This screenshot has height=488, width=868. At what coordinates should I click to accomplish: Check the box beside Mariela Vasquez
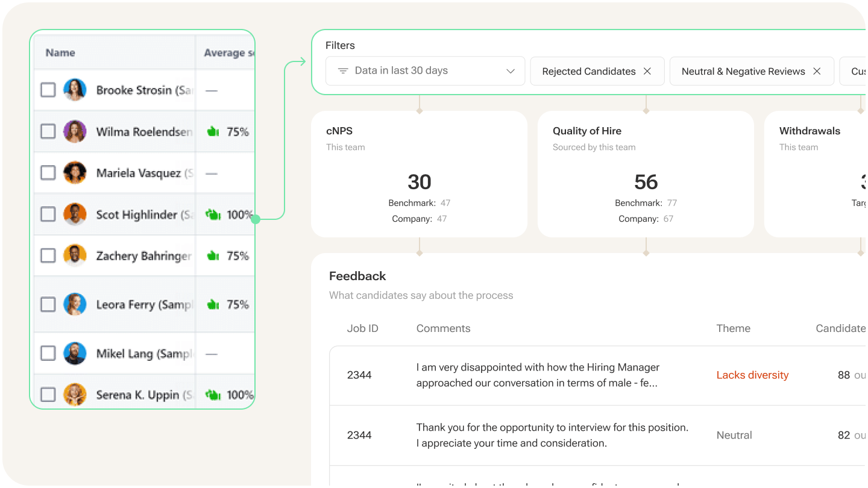click(48, 173)
